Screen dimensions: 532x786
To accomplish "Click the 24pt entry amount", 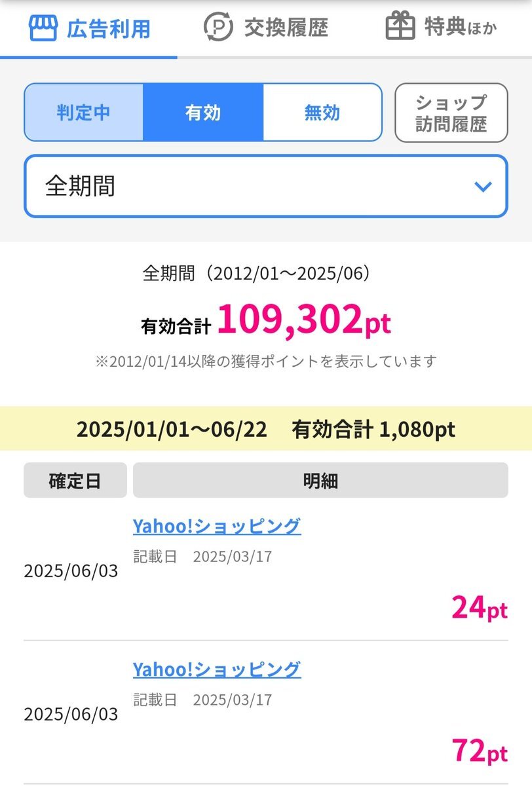I will [480, 608].
